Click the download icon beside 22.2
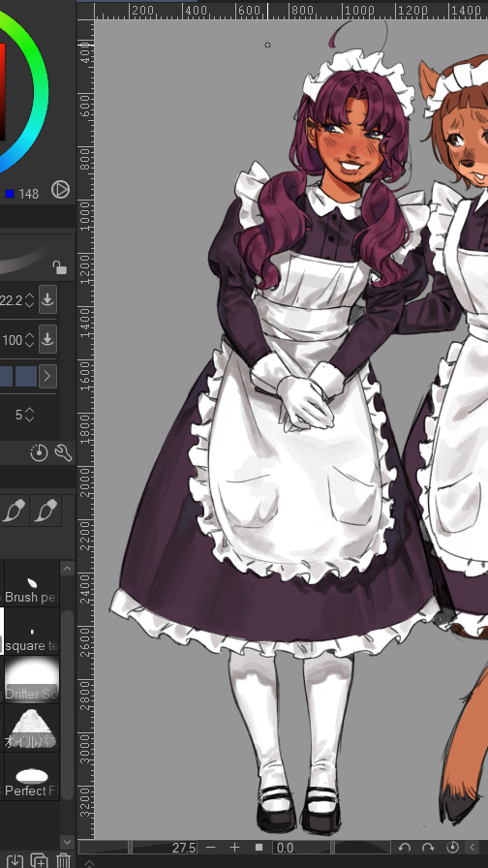This screenshot has height=868, width=488. click(x=47, y=299)
